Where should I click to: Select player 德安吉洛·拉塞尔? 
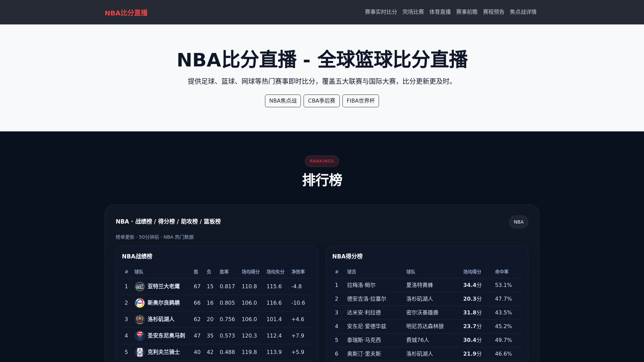click(x=367, y=299)
